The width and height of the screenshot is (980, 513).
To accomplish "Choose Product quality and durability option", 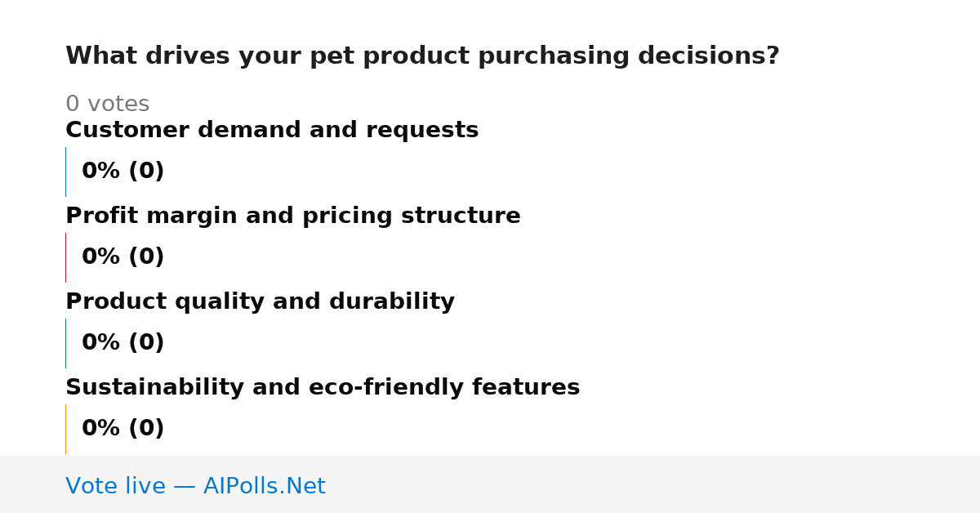I will click(x=260, y=301).
